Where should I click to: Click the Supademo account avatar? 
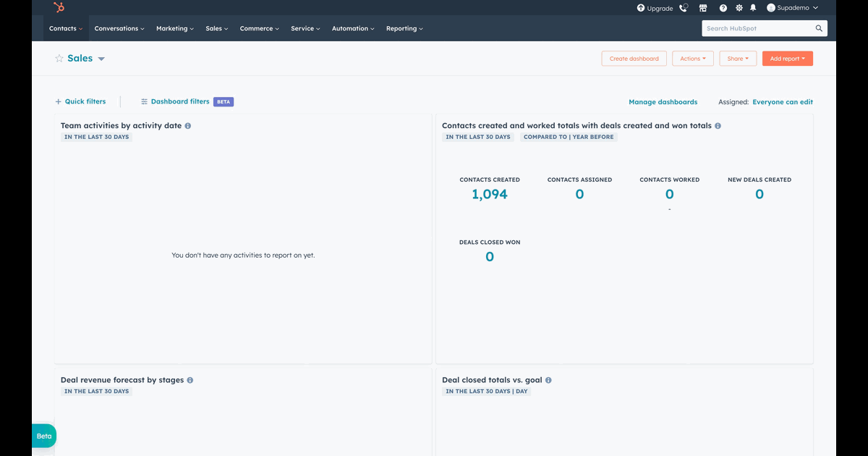771,8
